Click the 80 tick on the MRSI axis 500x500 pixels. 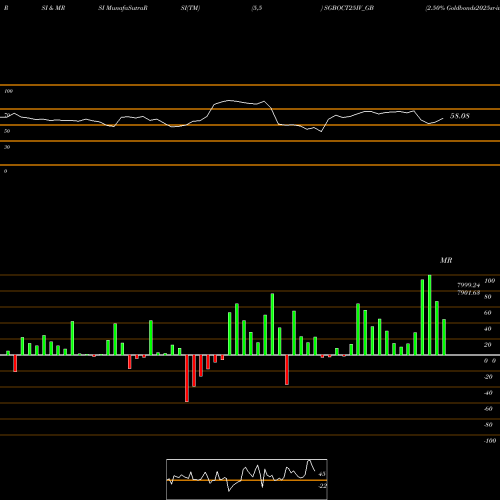[487, 297]
